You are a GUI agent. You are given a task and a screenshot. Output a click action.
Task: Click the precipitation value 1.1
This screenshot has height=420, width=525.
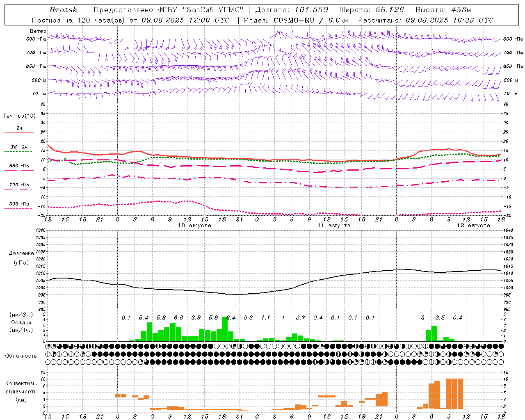pos(266,317)
